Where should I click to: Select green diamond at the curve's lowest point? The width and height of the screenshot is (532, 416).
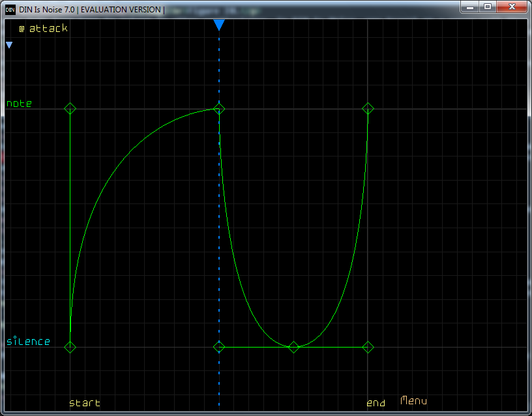pos(293,347)
